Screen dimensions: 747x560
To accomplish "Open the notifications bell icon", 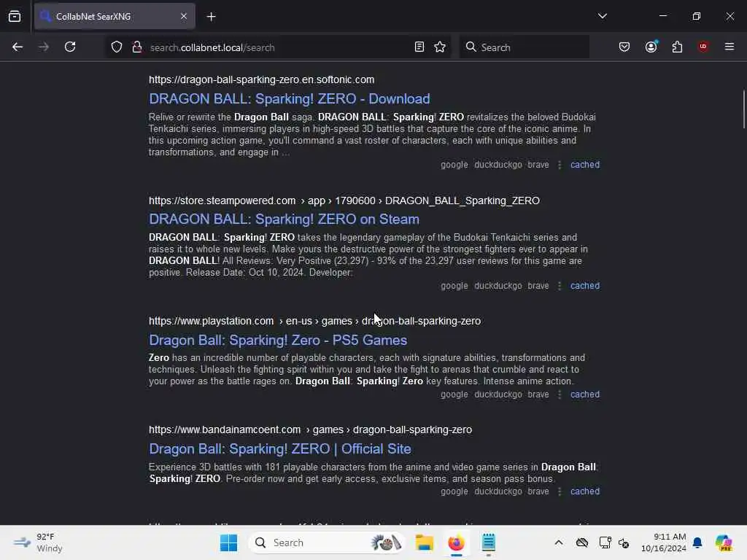I will click(697, 542).
